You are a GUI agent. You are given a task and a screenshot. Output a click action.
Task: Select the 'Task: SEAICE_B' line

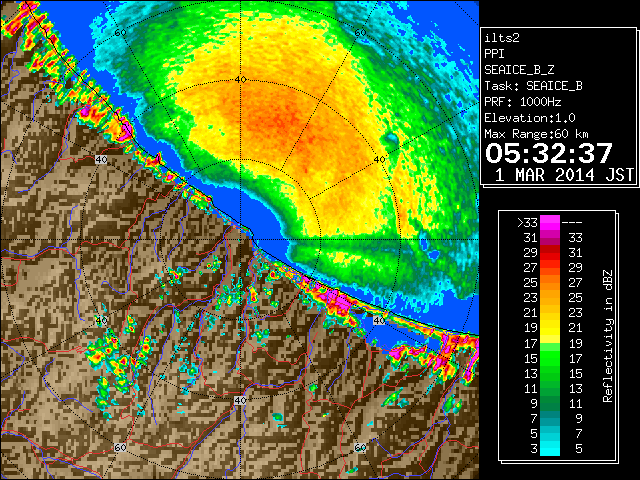click(x=533, y=86)
